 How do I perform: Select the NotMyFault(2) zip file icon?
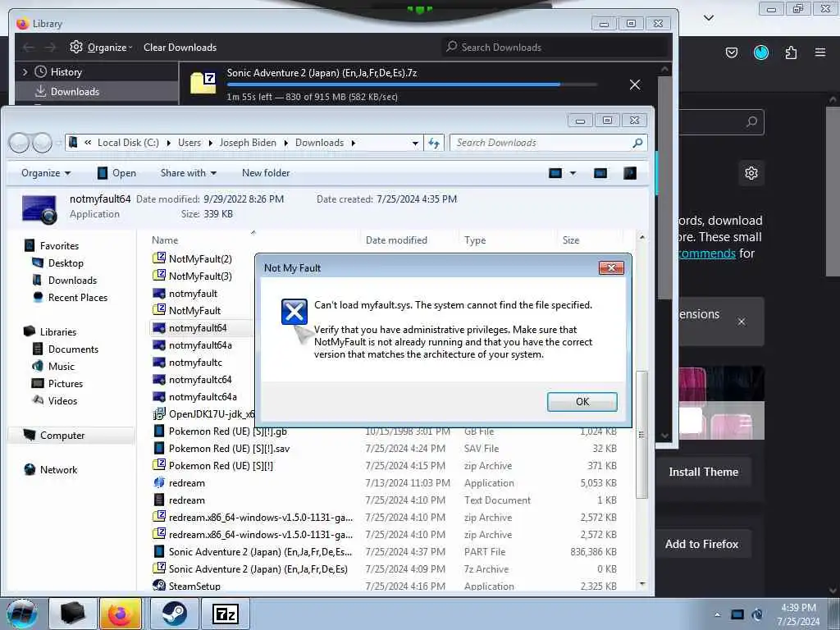click(158, 258)
